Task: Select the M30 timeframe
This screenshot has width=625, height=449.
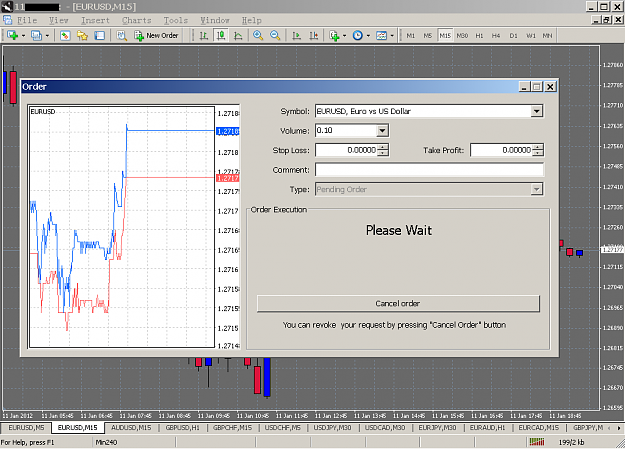Action: tap(462, 35)
